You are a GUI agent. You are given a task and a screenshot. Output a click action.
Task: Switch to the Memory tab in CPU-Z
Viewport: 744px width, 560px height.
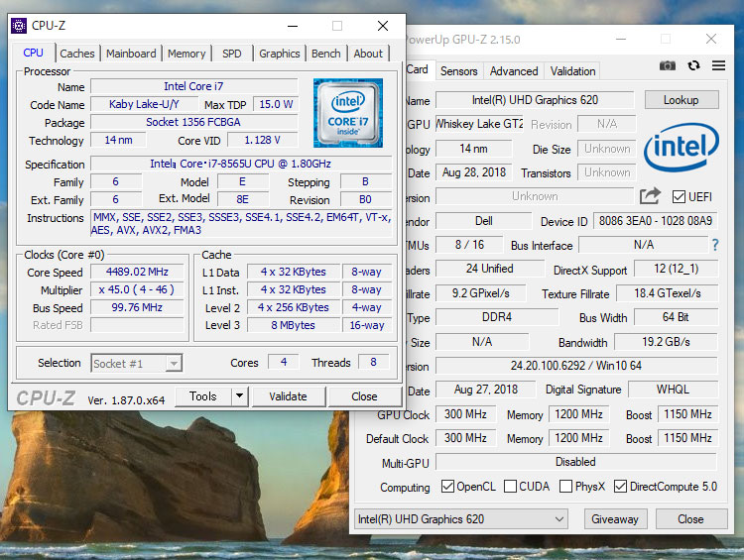[186, 54]
